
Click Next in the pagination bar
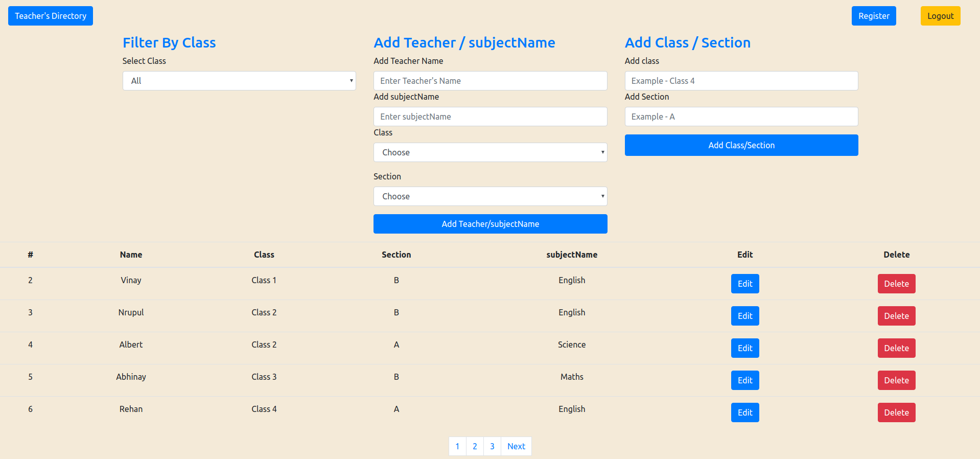(516, 446)
